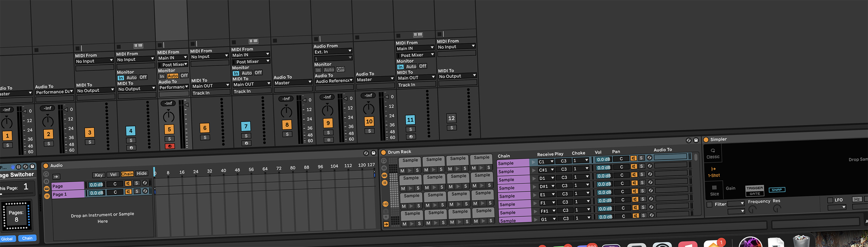Set track 5 Monitor to Auto

coord(173,76)
